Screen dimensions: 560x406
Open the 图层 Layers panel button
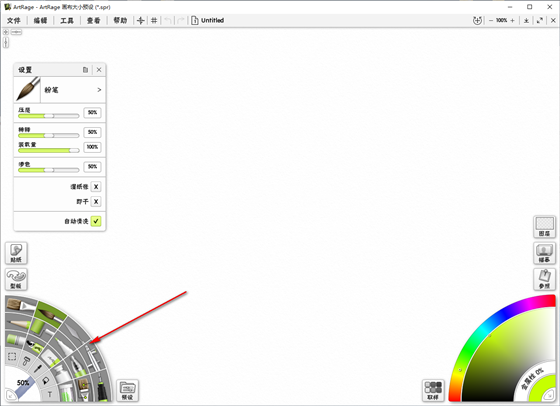(544, 227)
